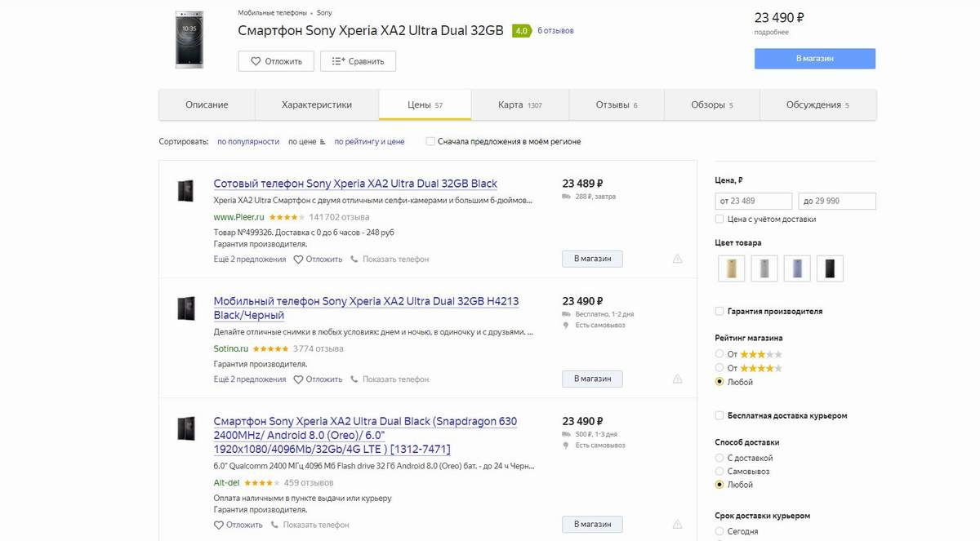This screenshot has height=541, width=980.
Task: Click heart icon in Sotino.ru offer row
Action: pyautogui.click(x=298, y=379)
